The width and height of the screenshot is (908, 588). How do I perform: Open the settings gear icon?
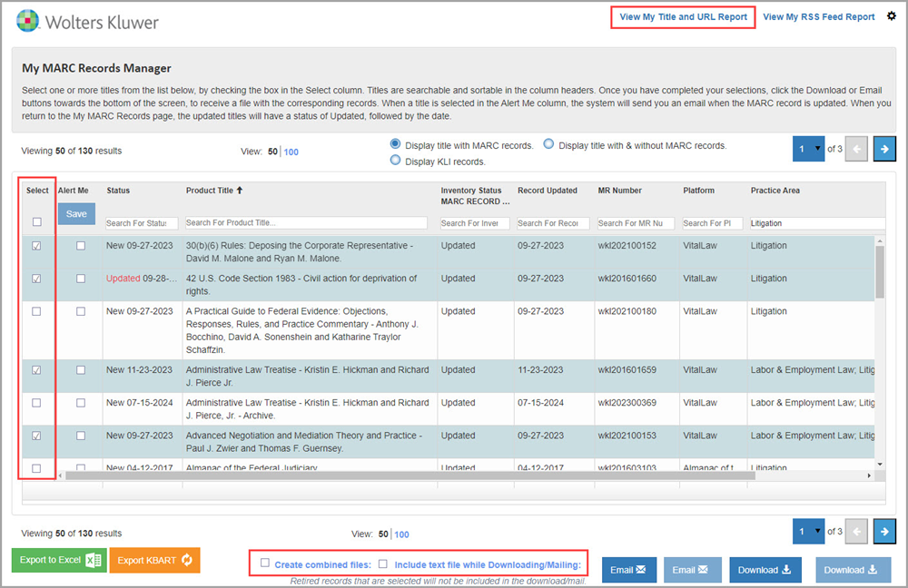(x=892, y=16)
